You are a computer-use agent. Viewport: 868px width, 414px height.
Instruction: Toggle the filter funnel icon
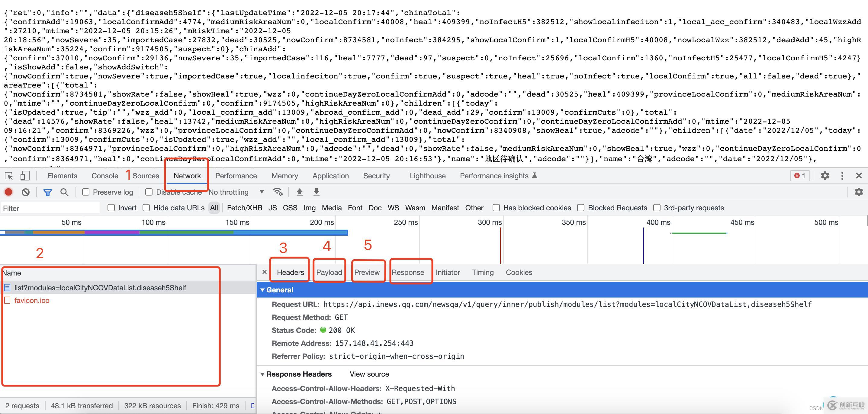click(x=47, y=192)
